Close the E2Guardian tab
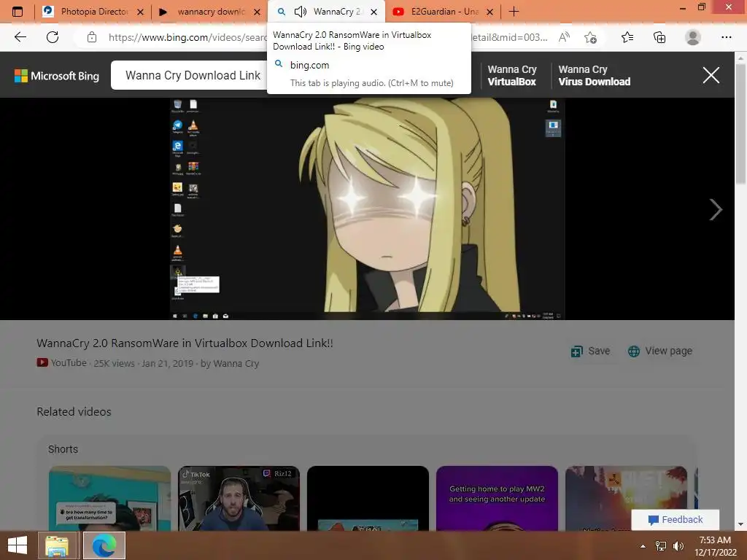 [489, 12]
